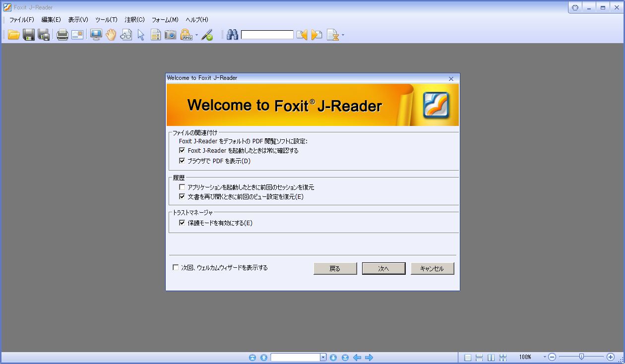
Task: Click the Print toolbar icon
Action: 62,35
